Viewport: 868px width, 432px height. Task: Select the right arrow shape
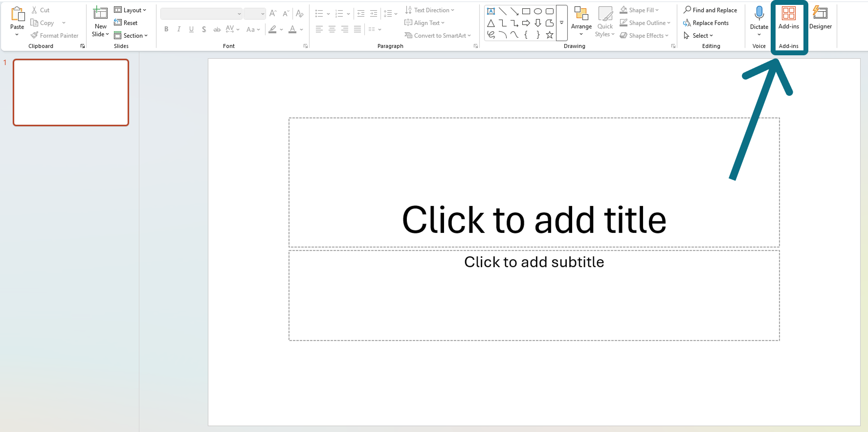[x=526, y=23]
